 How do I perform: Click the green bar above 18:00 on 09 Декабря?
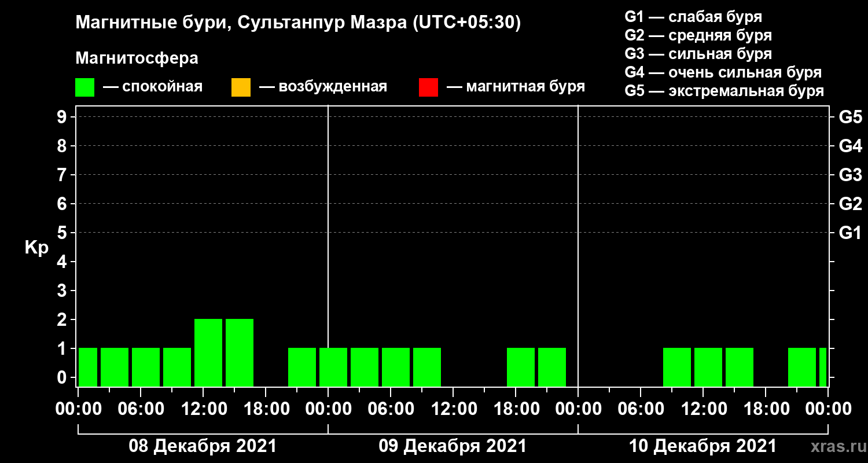tap(521, 367)
